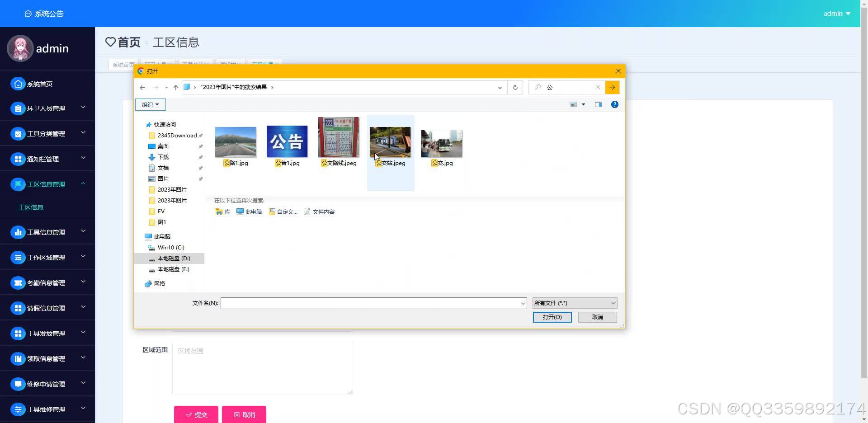868x423 pixels.
Task: Expand the address bar history dropdown
Action: (500, 87)
